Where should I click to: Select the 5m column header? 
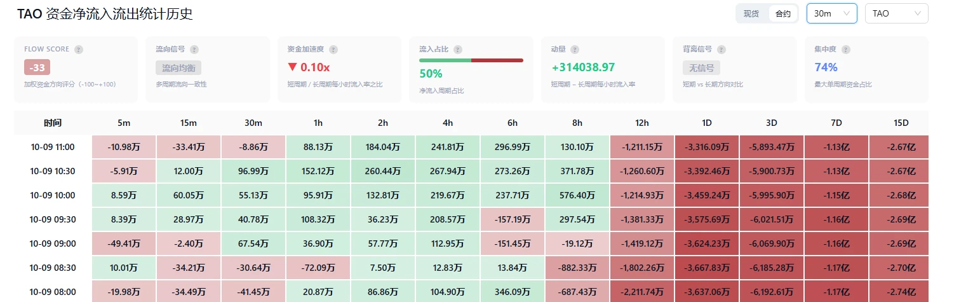(124, 123)
